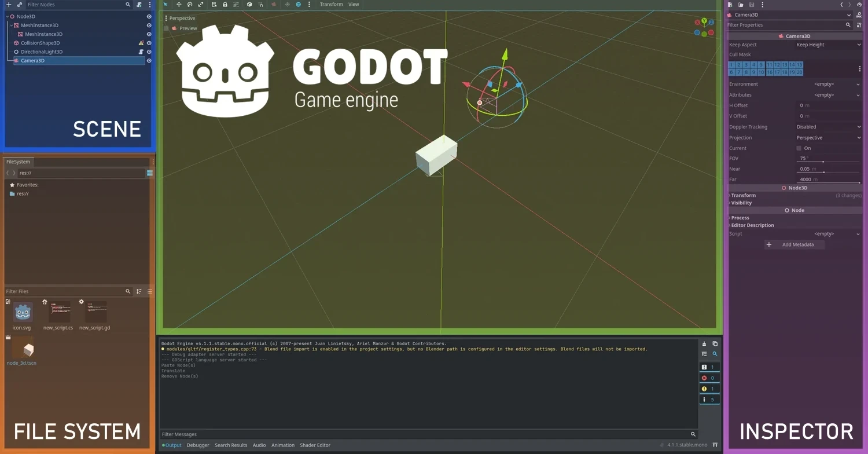
Task: Click camera override icon in toolbar
Action: [x=274, y=5]
